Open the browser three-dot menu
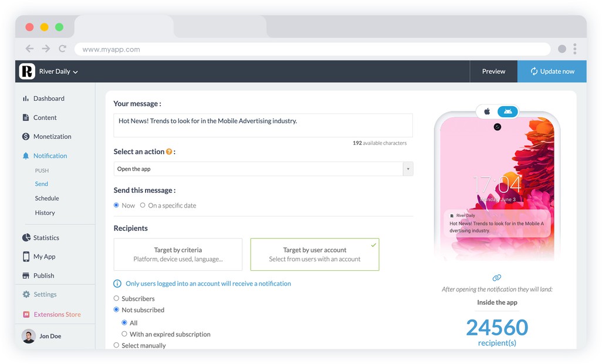Viewport: 602px width, 364px height. pyautogui.click(x=575, y=49)
